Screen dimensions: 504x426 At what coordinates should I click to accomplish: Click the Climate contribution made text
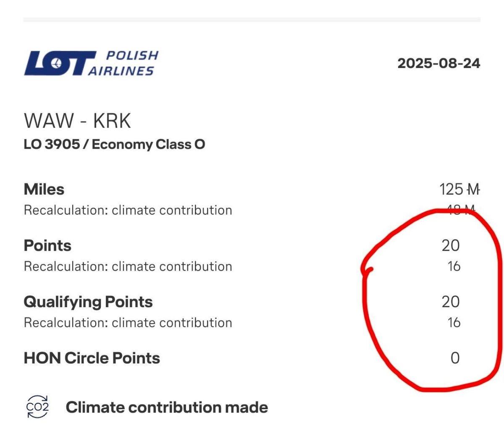pyautogui.click(x=167, y=408)
